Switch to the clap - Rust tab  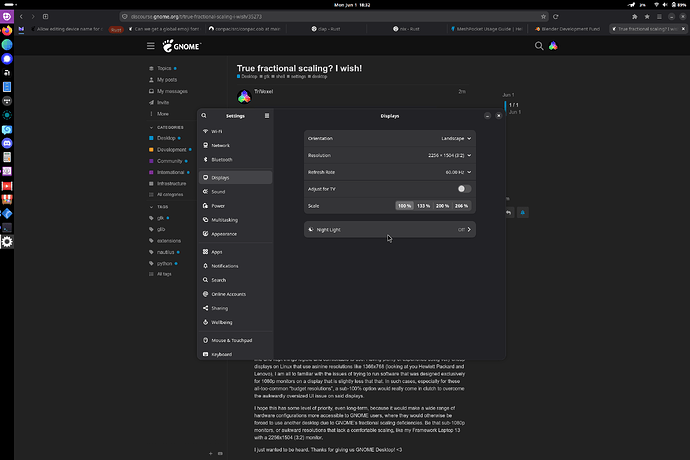[x=326, y=29]
